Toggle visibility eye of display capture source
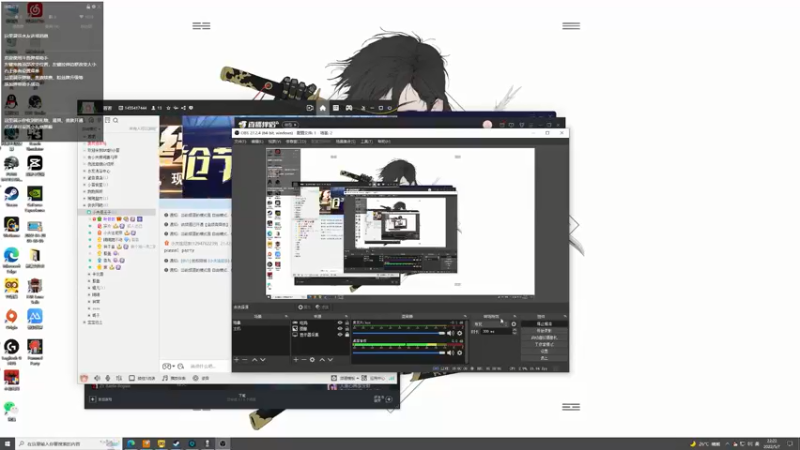 click(x=340, y=335)
